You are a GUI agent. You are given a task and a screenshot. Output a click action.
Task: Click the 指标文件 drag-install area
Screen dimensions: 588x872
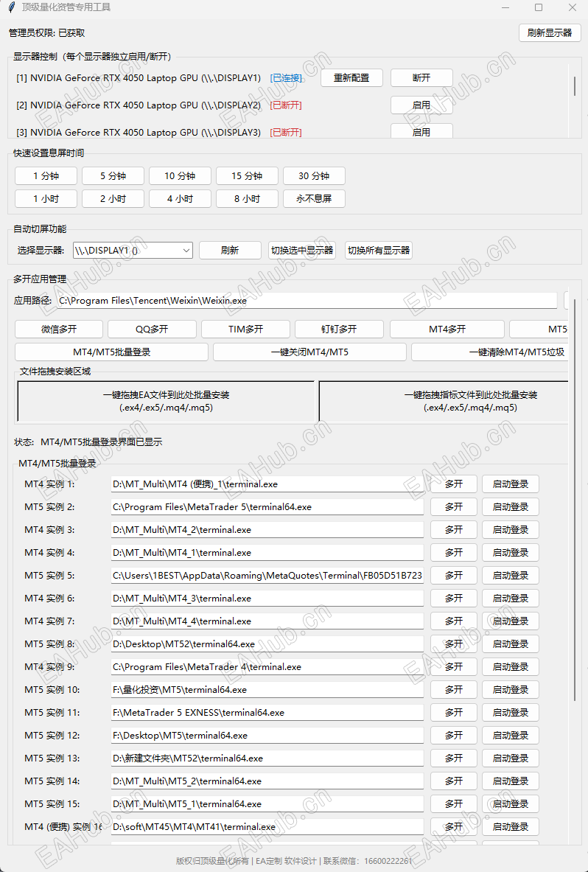pyautogui.click(x=444, y=401)
